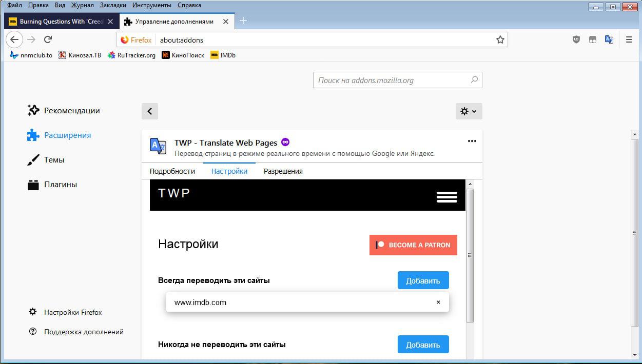Viewport: 642px width, 364px height.
Task: Go back with the browser back arrow
Action: (14, 39)
